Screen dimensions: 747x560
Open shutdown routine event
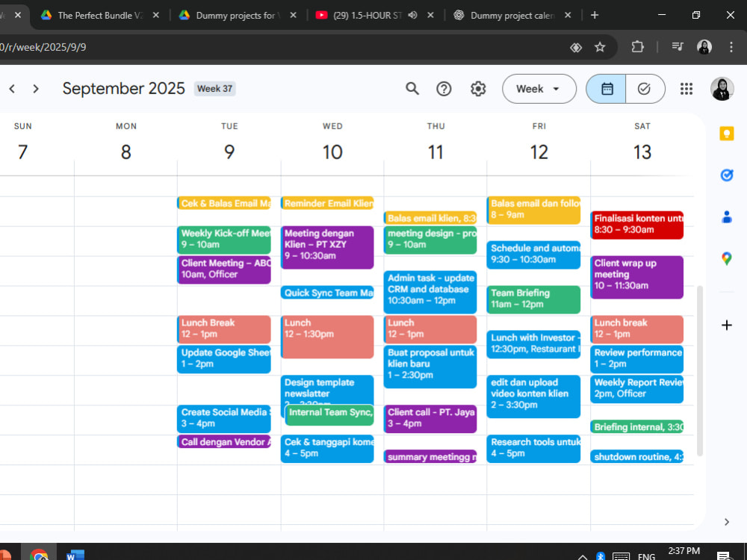[x=637, y=456]
